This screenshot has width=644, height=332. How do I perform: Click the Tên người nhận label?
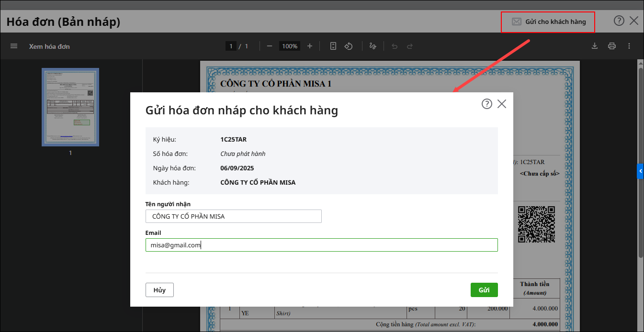pos(168,204)
